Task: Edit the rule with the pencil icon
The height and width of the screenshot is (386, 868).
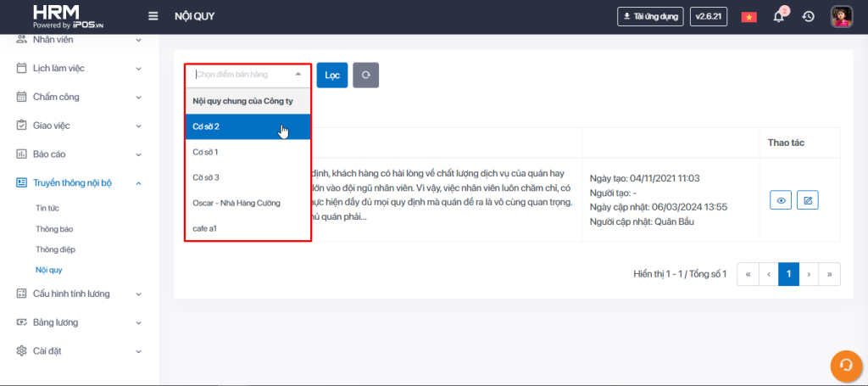Action: 808,200
